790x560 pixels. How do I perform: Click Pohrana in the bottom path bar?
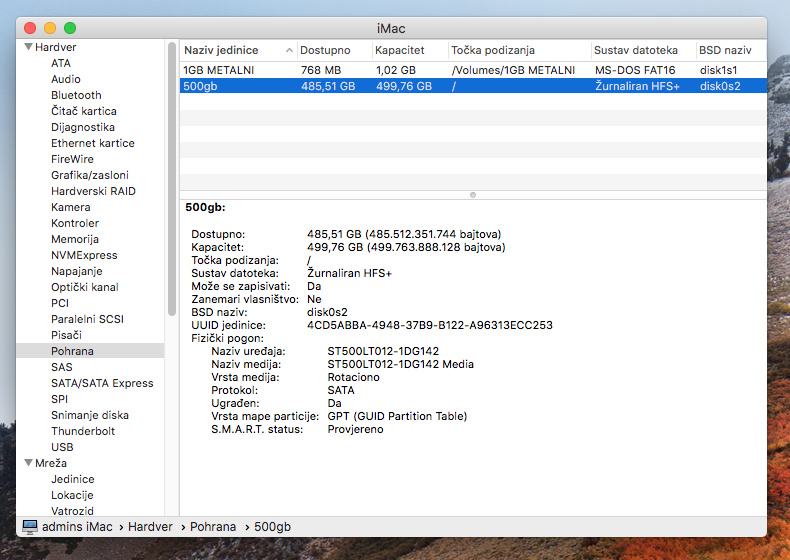click(214, 527)
